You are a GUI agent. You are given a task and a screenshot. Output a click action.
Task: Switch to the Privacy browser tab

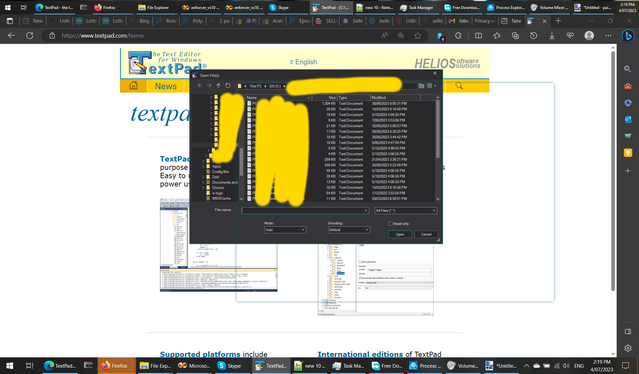(485, 21)
